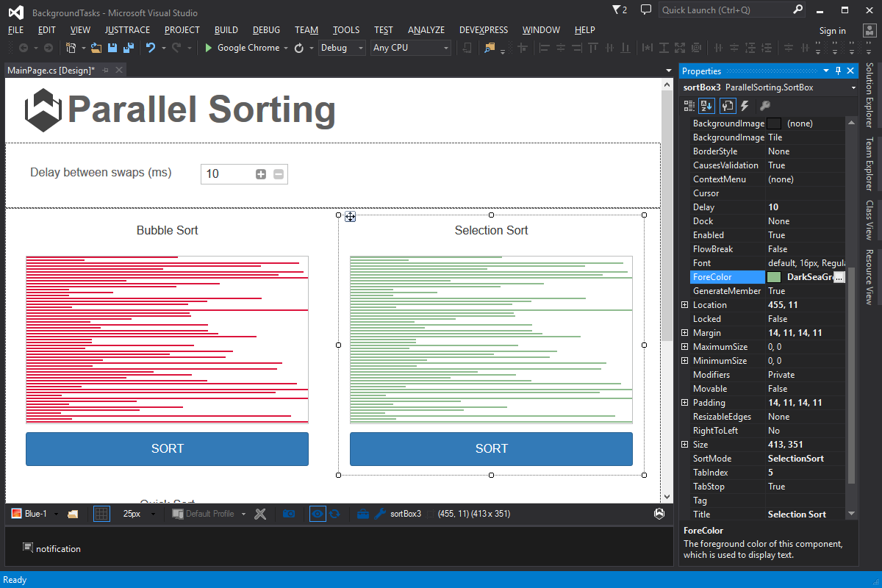882x588 pixels.
Task: Pin the Properties panel
Action: 838,71
